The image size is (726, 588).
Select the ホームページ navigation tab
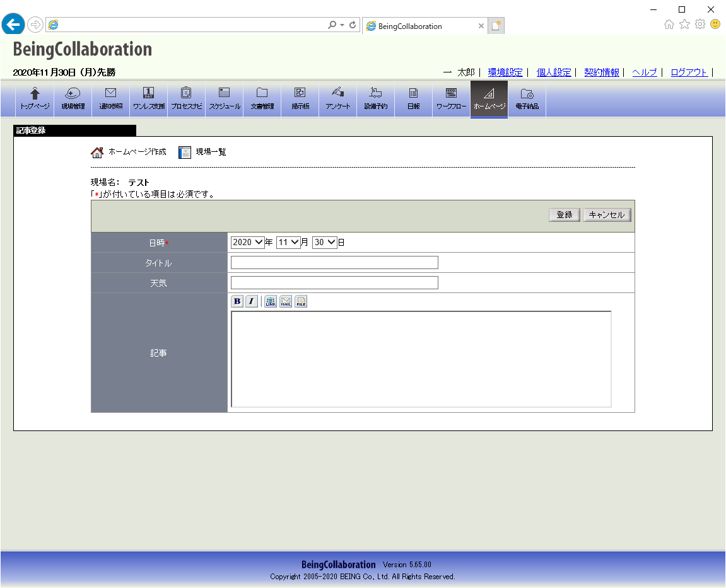click(x=489, y=99)
